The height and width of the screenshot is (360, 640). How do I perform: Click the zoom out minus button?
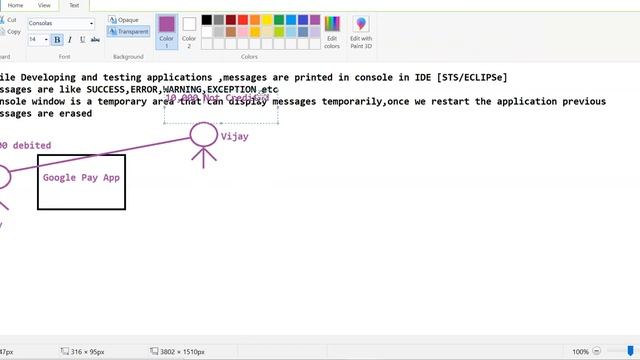[596, 351]
